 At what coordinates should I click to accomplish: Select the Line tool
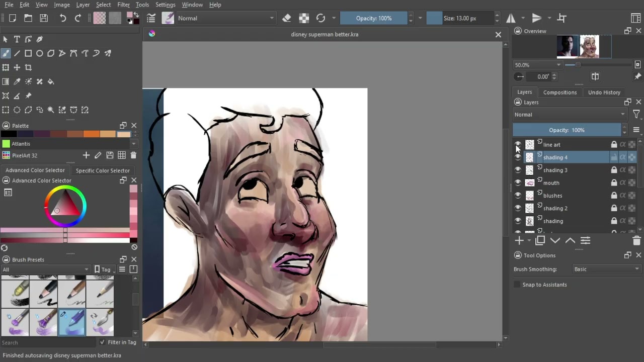click(x=17, y=53)
